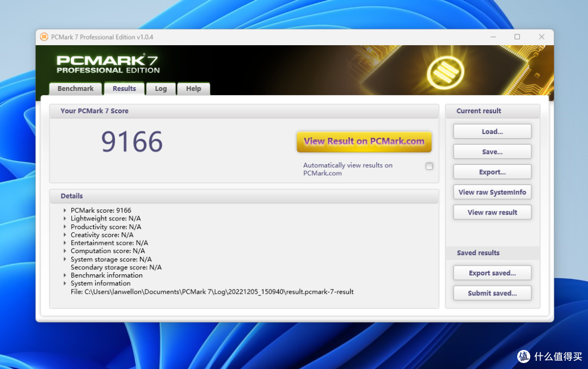Switch to the Benchmark tab
Image resolution: width=588 pixels, height=369 pixels.
pos(75,89)
